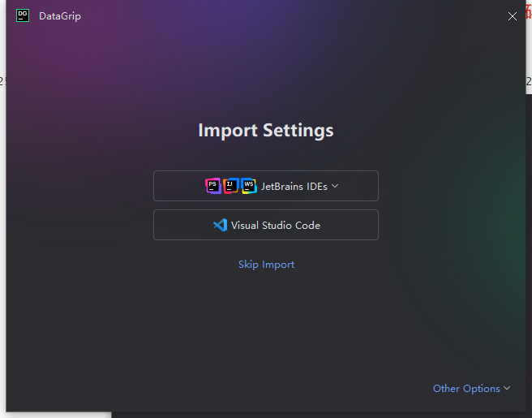This screenshot has height=418, width=532.
Task: Close the Import Settings dialog
Action: point(513,16)
